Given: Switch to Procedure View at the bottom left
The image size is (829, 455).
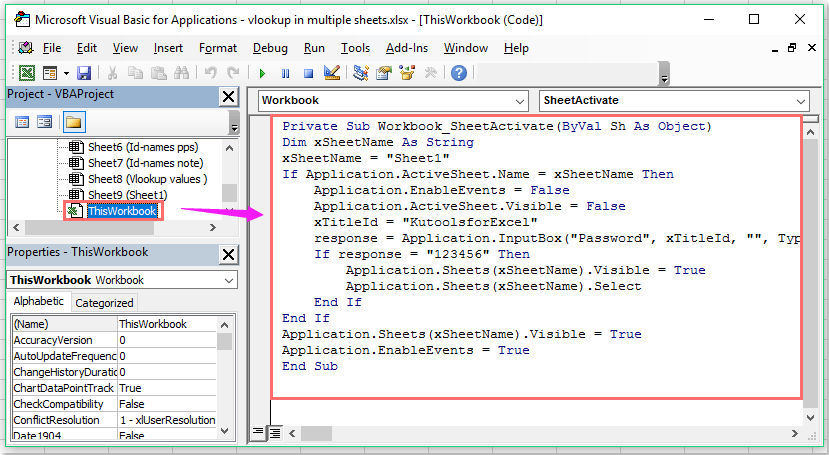Looking at the screenshot, I should tap(258, 432).
